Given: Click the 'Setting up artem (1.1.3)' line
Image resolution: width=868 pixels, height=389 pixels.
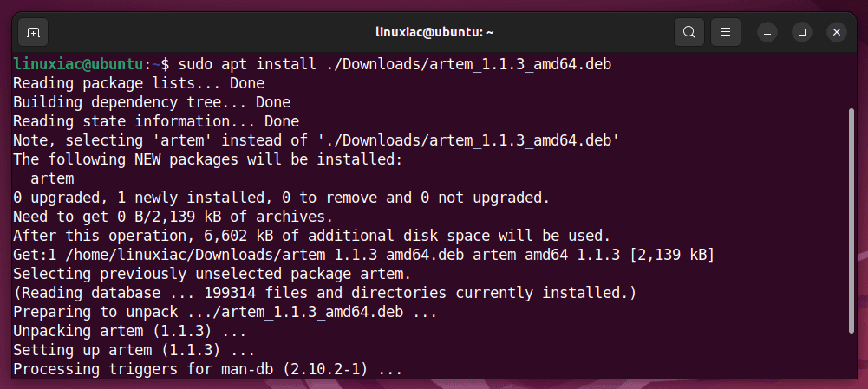Looking at the screenshot, I should tap(134, 350).
